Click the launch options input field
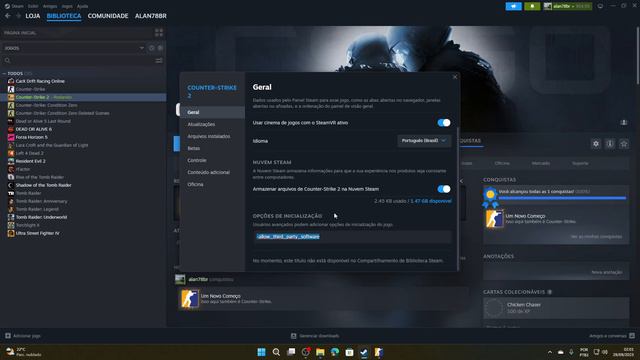The width and height of the screenshot is (640, 360). 352,237
